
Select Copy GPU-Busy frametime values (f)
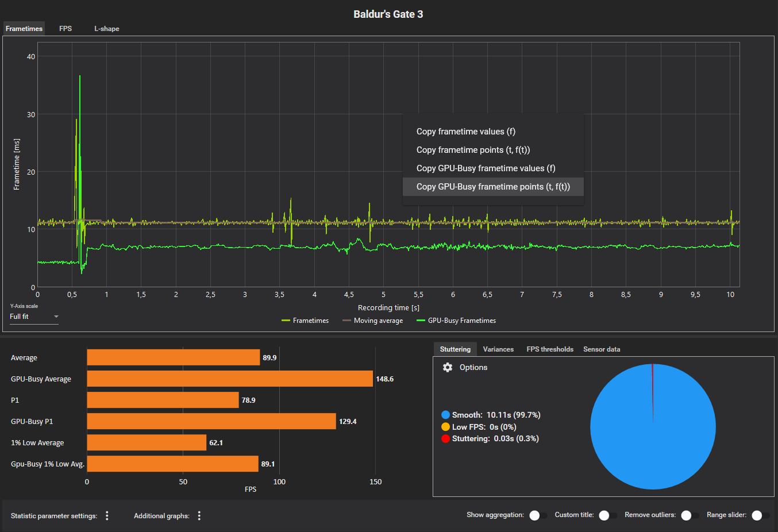[x=493, y=168]
